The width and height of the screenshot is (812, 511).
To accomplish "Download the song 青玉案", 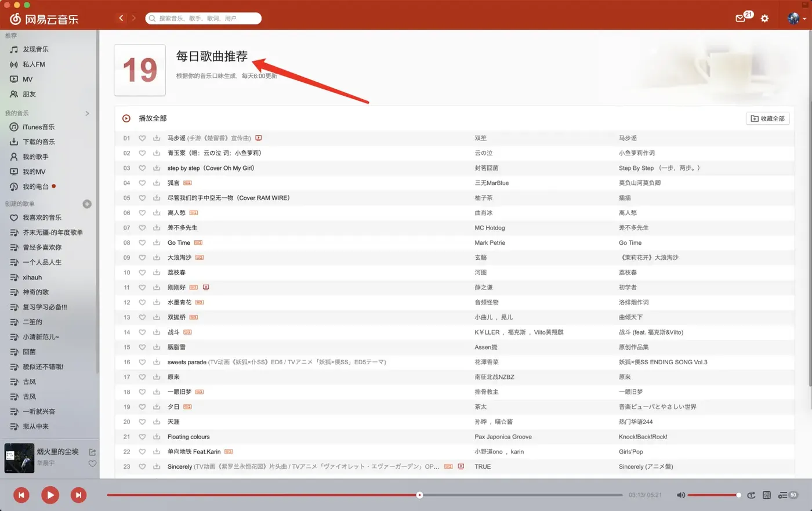I will [157, 153].
